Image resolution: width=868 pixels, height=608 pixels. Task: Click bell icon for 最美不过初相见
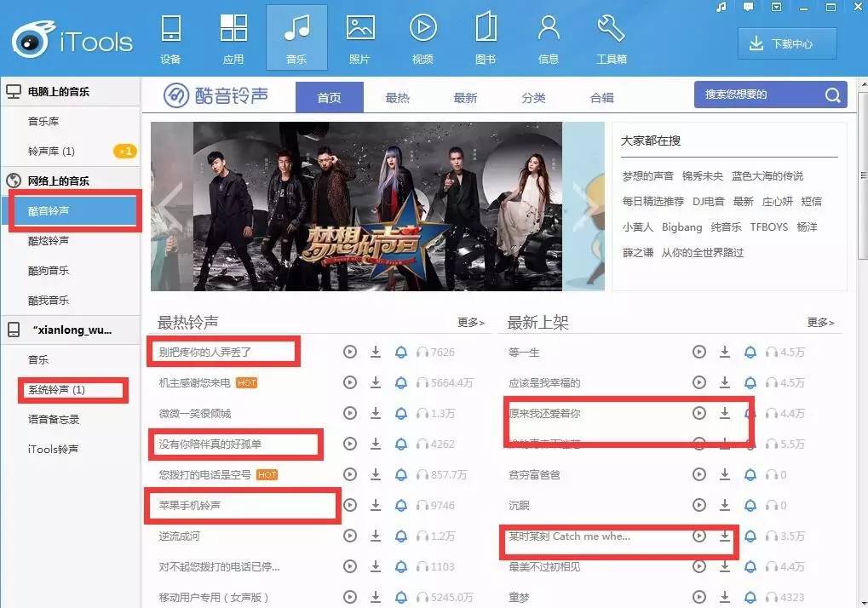click(750, 566)
